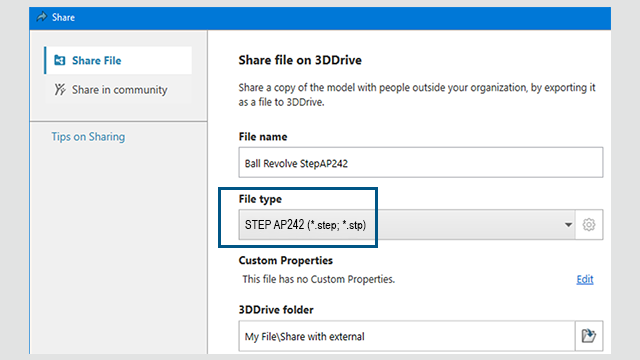Open the Tips on Sharing link

[x=88, y=136]
